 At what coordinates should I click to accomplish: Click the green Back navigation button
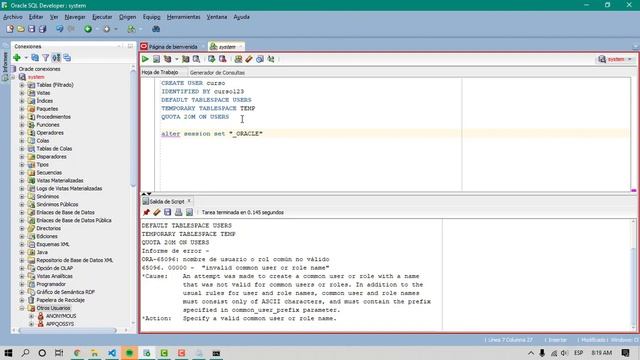(88, 29)
